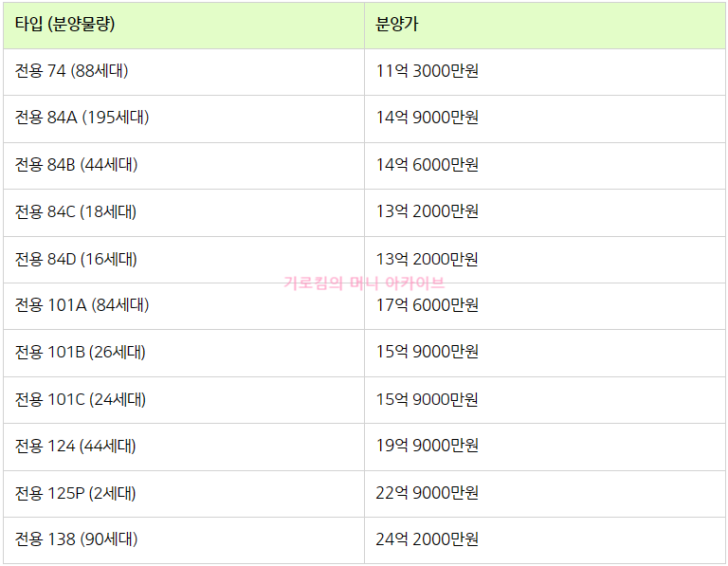Screen dimensions: 728x566
Task: Select the 전용 101B (26세대) cell
Action: [184, 353]
